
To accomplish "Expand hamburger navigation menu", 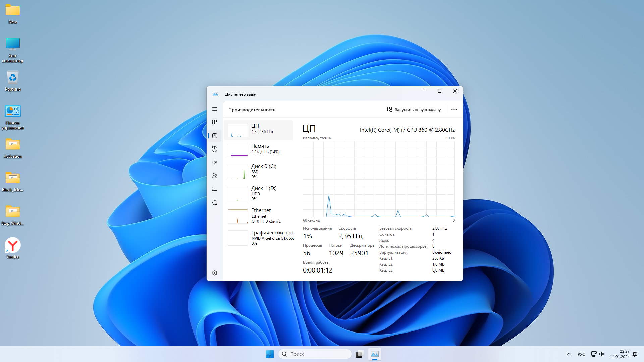I will (215, 109).
